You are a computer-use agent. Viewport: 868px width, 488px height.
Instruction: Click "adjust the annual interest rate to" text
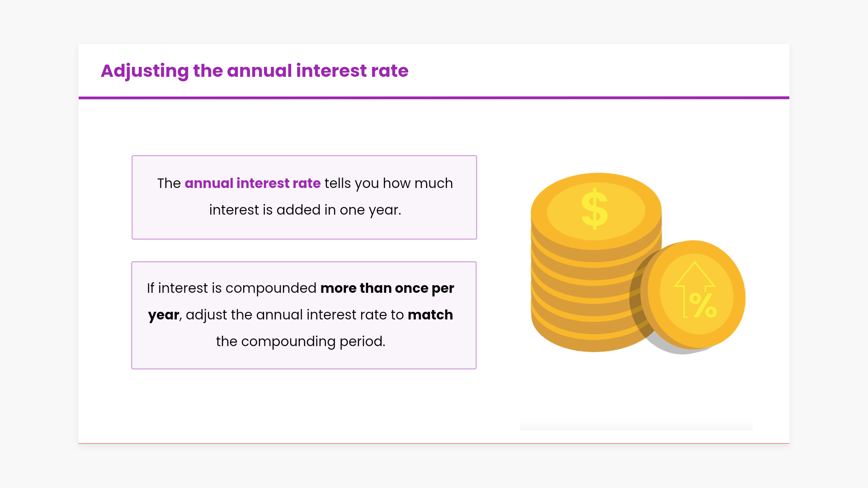coord(294,315)
